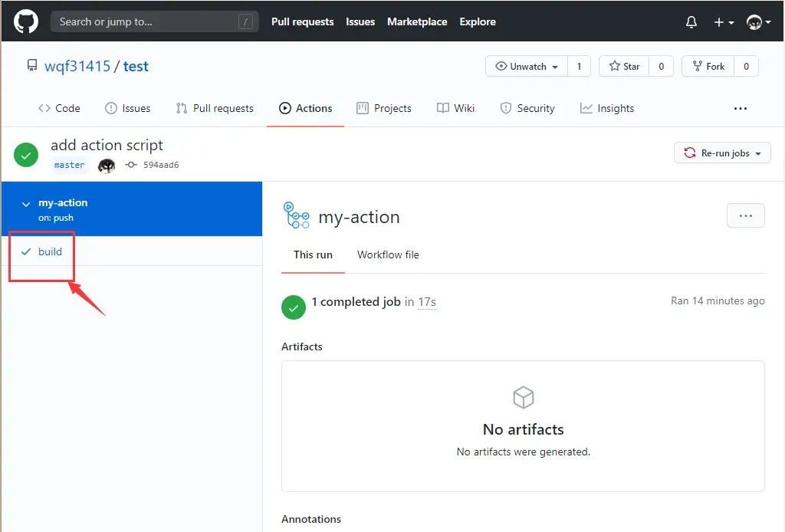This screenshot has width=785, height=532.
Task: Open the notifications bell
Action: coord(691,22)
